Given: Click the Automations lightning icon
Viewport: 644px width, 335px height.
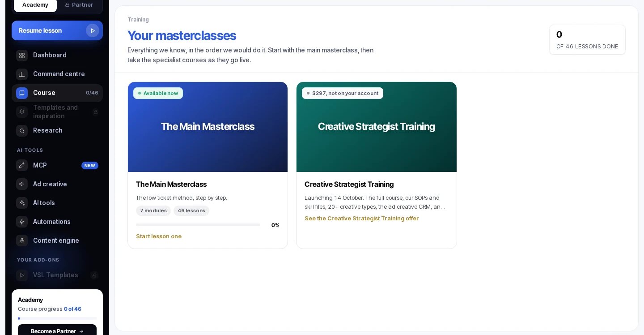Looking at the screenshot, I should [x=22, y=222].
